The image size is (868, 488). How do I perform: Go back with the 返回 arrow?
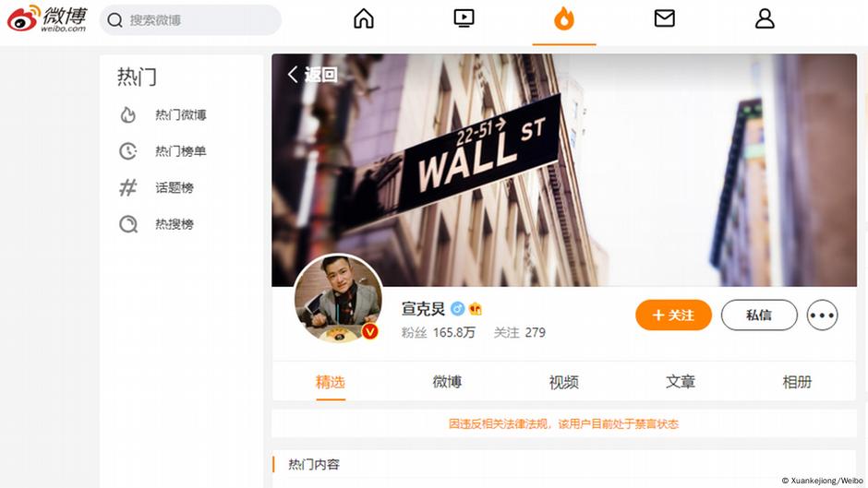click(313, 74)
